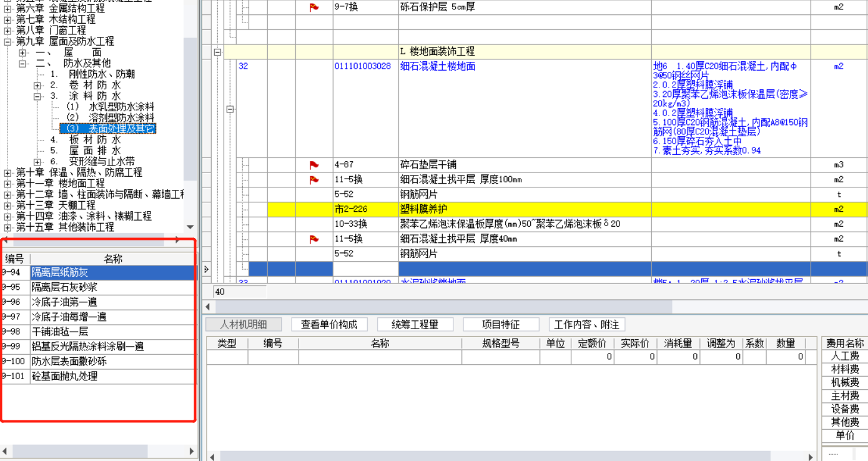Image resolution: width=868 pixels, height=461 pixels.
Task: Click the 地6 项目特征 description cell
Action: (731, 109)
